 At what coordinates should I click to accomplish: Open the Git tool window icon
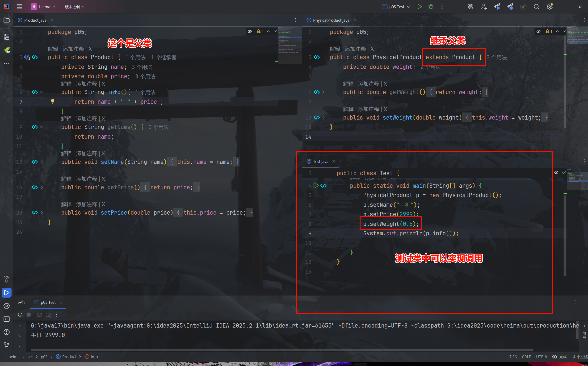pyautogui.click(x=7, y=345)
